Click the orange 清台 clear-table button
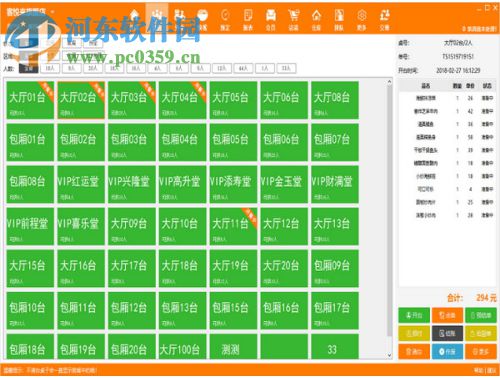 (x=414, y=351)
